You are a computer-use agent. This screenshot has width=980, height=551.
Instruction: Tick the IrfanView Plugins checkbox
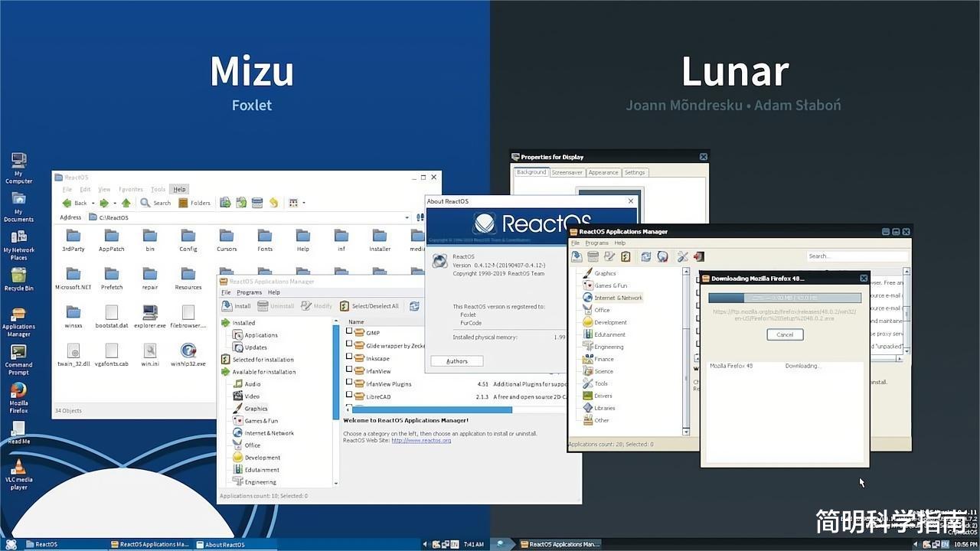[x=349, y=383]
